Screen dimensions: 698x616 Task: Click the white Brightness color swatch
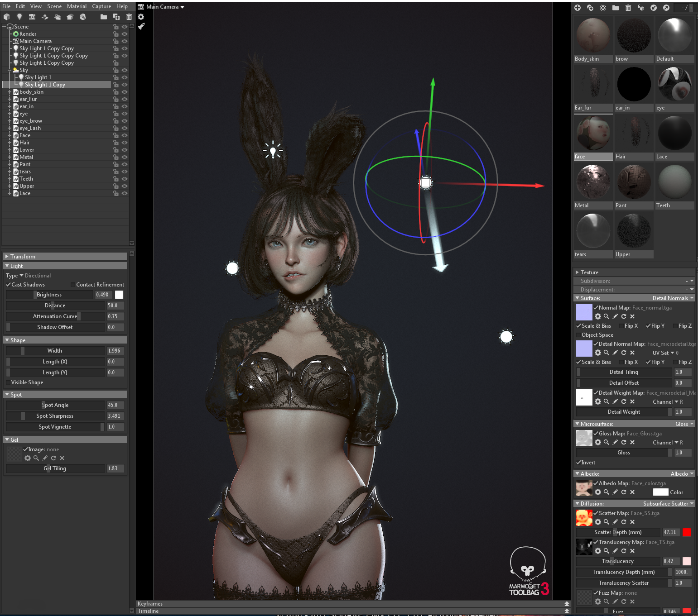pos(119,295)
